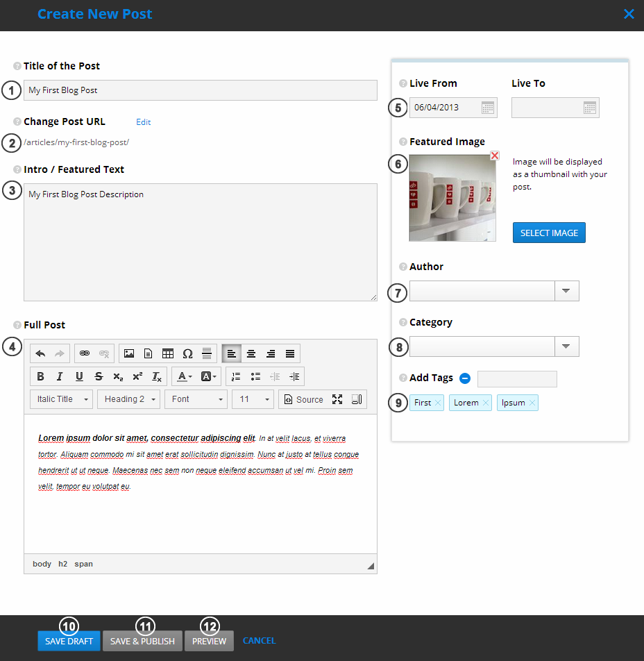This screenshot has width=644, height=661.
Task: Open the Author dropdown
Action: (567, 291)
